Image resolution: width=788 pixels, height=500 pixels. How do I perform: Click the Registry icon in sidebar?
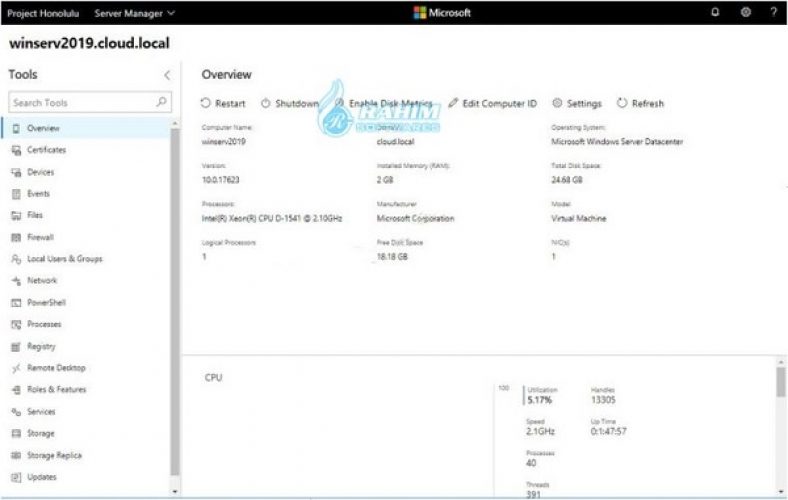(x=16, y=347)
